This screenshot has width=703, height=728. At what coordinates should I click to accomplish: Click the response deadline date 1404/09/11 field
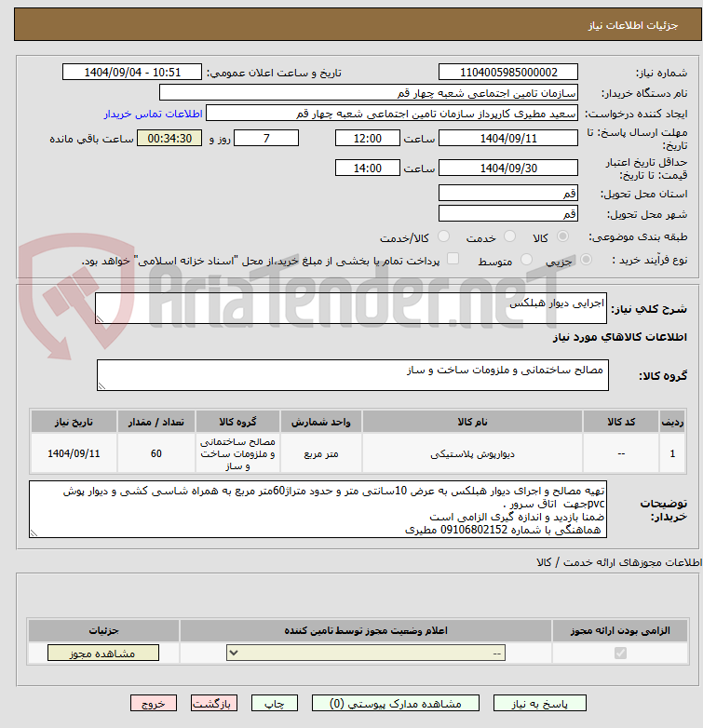click(x=508, y=139)
